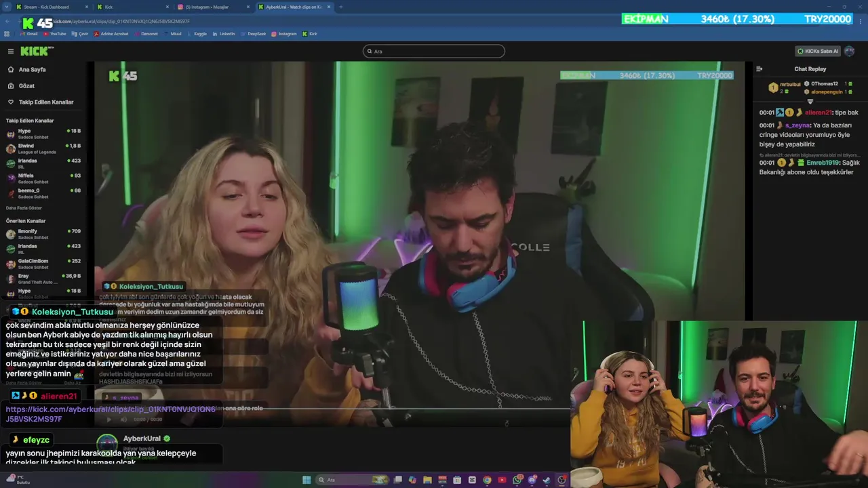This screenshot has height=488, width=868.
Task: Open OBS Studio from taskbar
Action: 561,480
